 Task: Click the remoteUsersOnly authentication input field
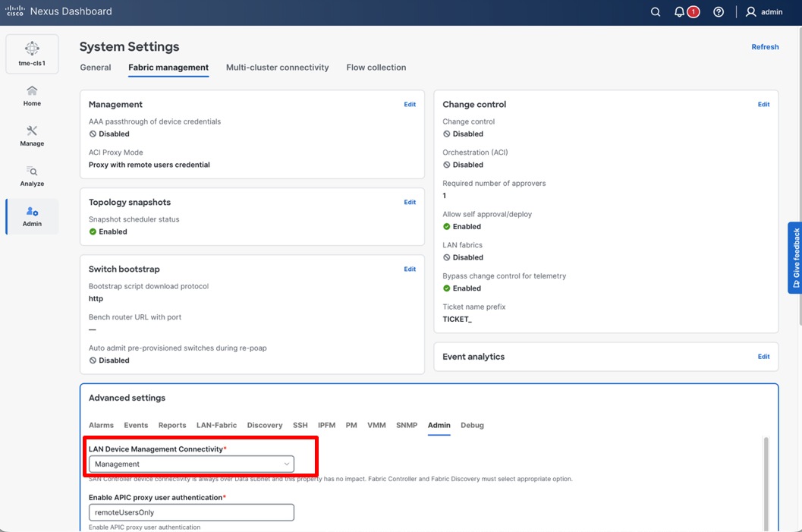(190, 512)
